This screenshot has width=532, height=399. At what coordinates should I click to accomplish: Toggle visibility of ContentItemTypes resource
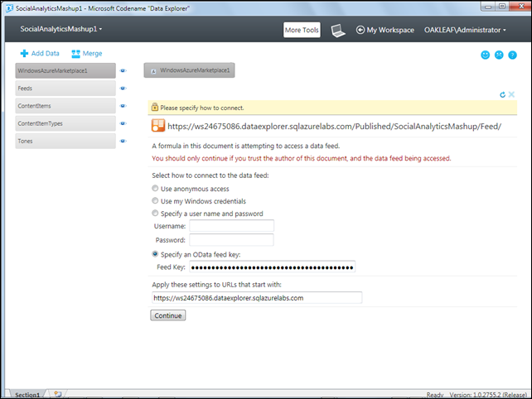[x=123, y=123]
